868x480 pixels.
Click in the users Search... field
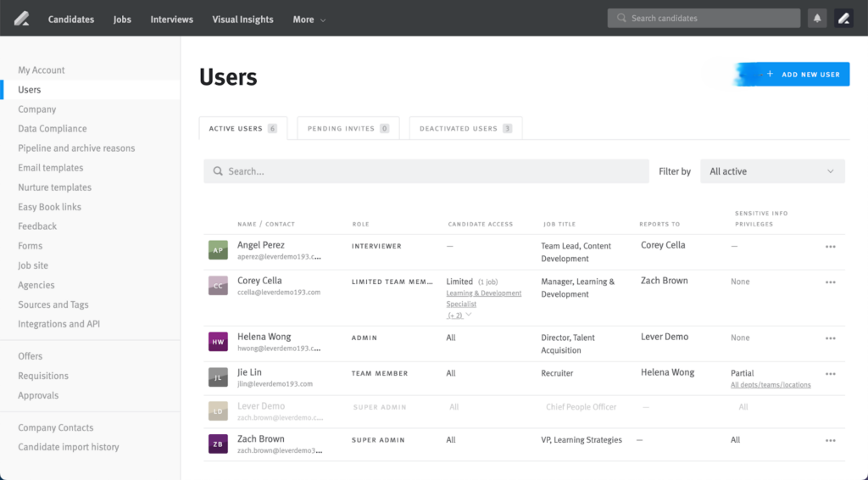[426, 171]
